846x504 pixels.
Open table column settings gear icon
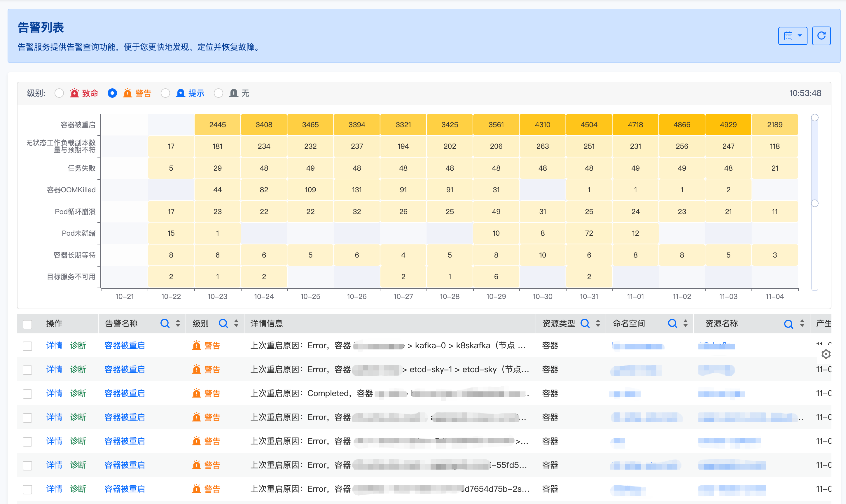(826, 354)
